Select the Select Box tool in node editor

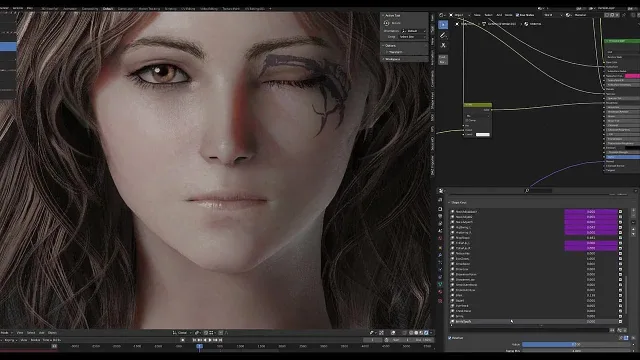pyautogui.click(x=443, y=25)
